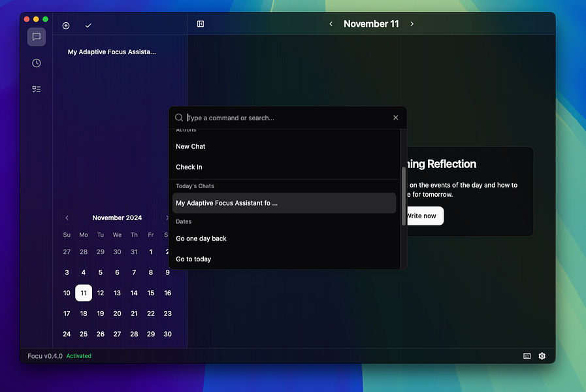This screenshot has height=392, width=586.
Task: Click the command palette scrollbar
Action: (x=404, y=196)
